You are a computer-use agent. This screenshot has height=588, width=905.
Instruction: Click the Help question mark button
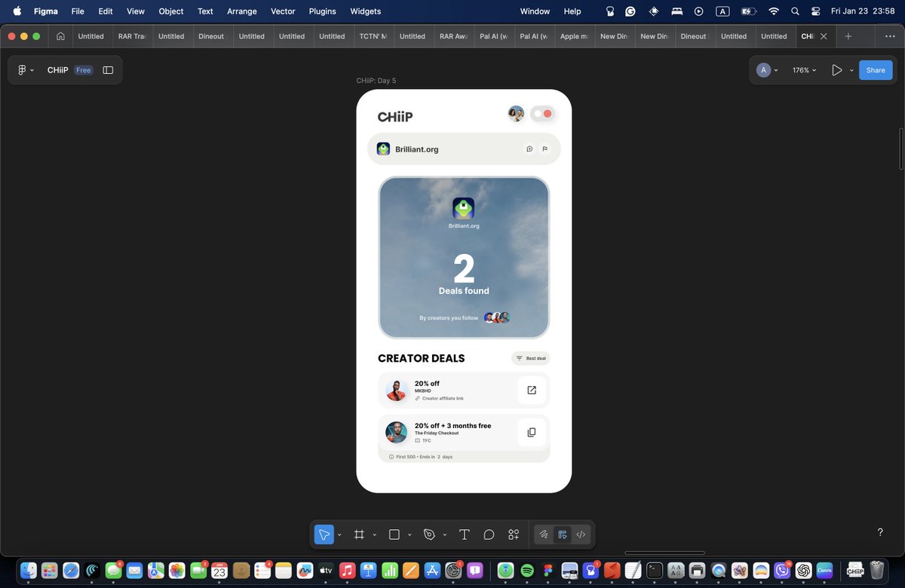(x=880, y=532)
